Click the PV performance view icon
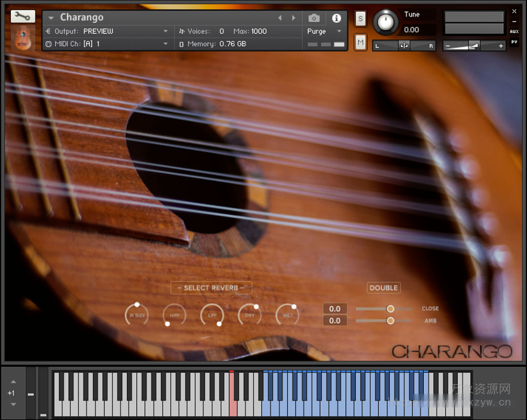The height and width of the screenshot is (420, 527). click(x=514, y=41)
